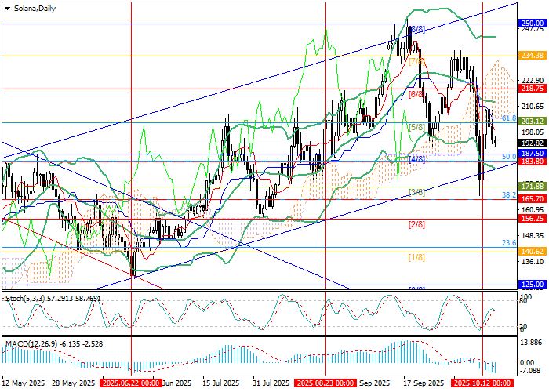
Task: Select the 156.25 red price label
Action: [x=533, y=219]
